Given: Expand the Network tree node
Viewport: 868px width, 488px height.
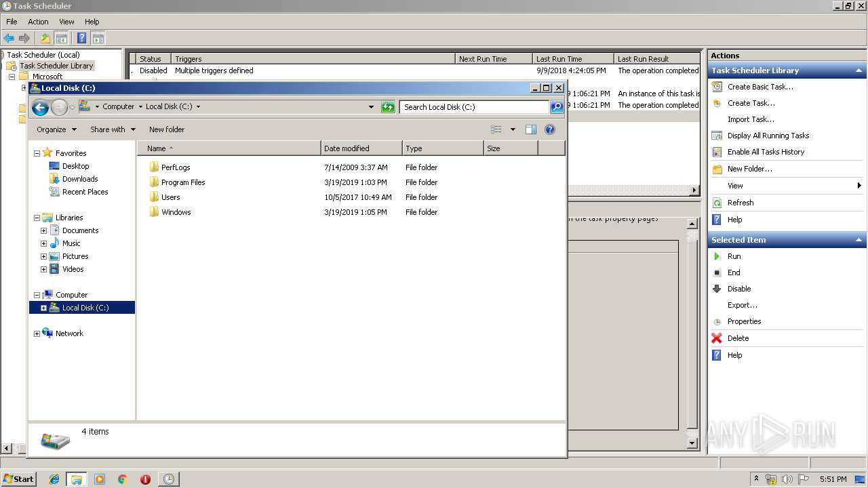Looking at the screenshot, I should click(37, 333).
